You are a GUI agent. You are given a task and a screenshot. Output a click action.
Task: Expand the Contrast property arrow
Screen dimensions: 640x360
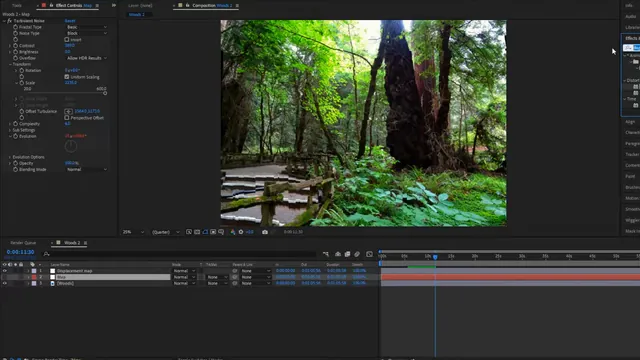coord(10,46)
